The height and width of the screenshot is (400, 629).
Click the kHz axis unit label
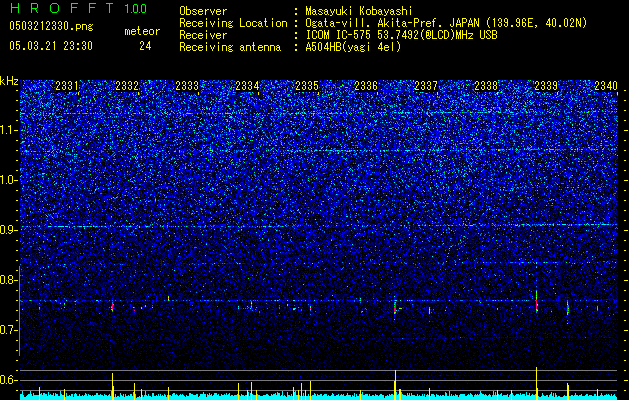(9, 81)
